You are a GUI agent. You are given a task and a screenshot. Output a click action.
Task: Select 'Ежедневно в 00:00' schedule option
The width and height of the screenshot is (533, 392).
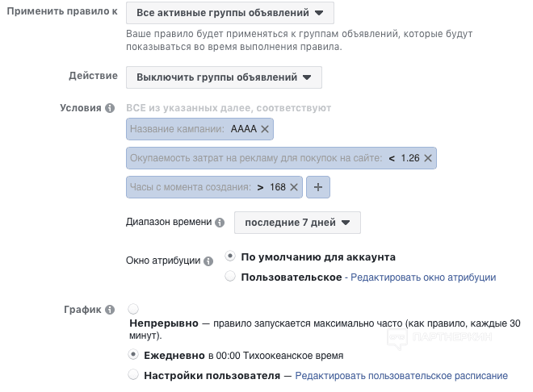[133, 355]
